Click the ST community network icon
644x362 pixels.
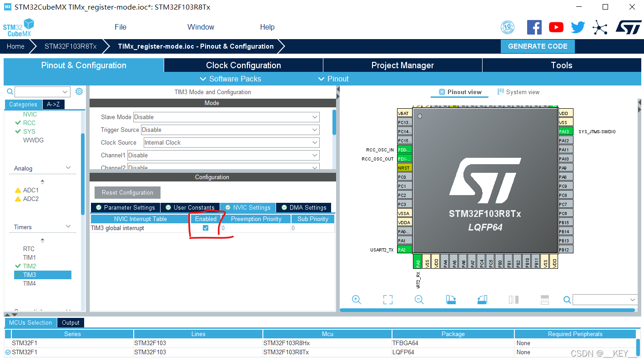600,28
